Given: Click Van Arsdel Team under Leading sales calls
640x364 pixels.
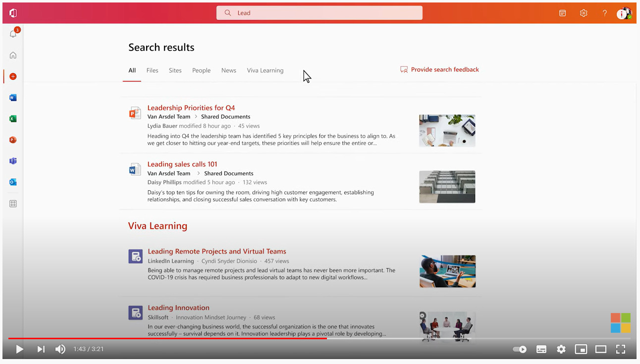Looking at the screenshot, I should click(x=169, y=174).
